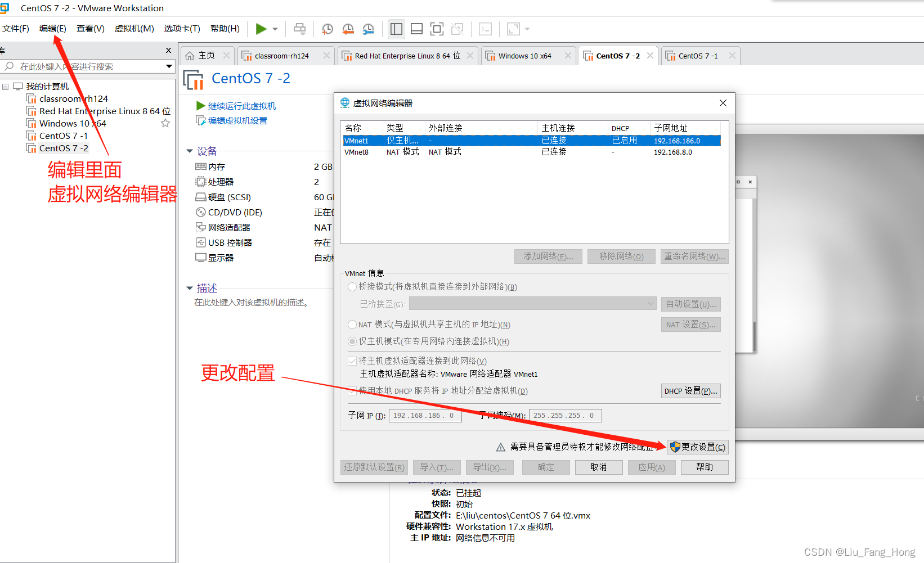The image size is (924, 563).
Task: Collapse the 我的计算机 tree node
Action: tap(6, 86)
